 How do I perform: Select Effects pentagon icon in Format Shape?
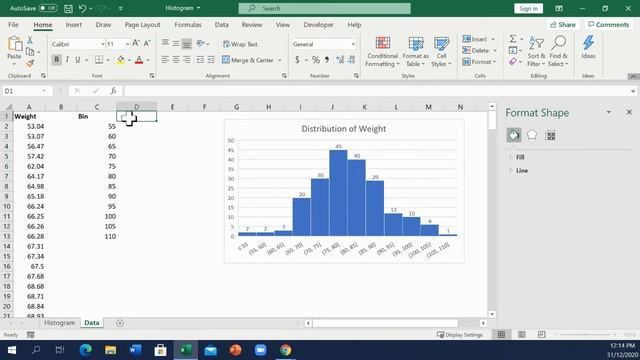[x=532, y=135]
